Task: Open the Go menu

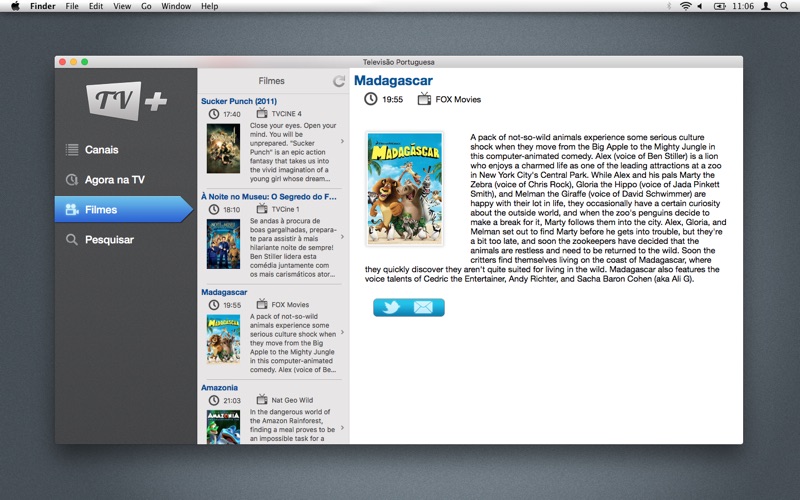Action: point(146,6)
